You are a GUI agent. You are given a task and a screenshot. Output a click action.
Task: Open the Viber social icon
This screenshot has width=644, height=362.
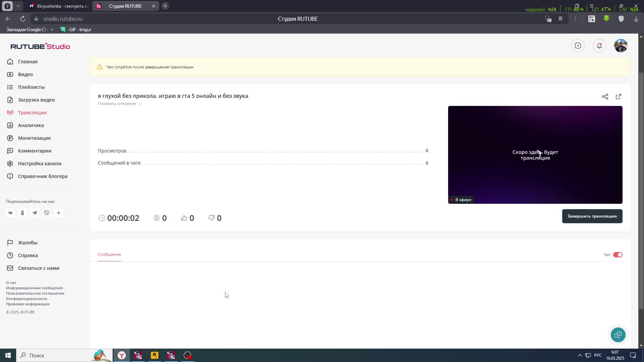47,213
